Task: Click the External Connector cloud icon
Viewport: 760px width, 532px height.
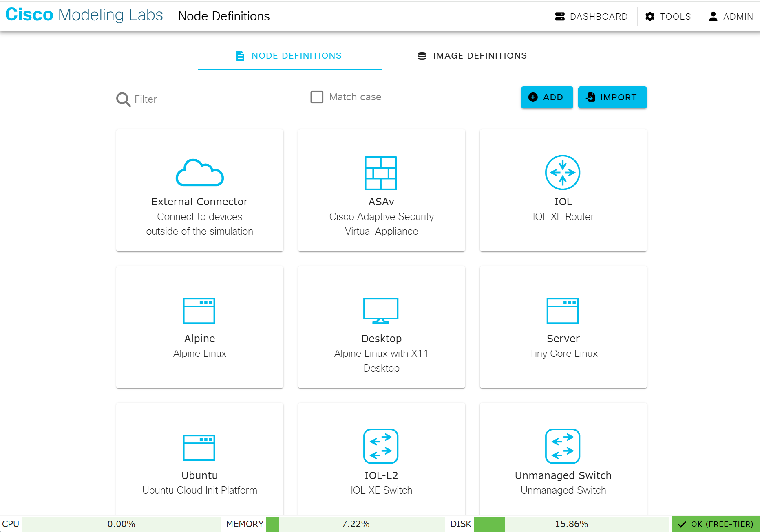Action: point(200,172)
